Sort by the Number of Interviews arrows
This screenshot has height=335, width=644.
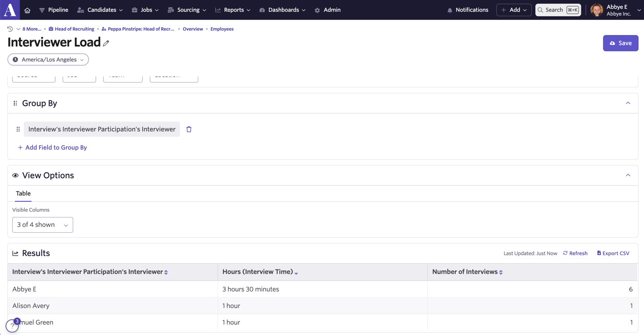coord(501,272)
